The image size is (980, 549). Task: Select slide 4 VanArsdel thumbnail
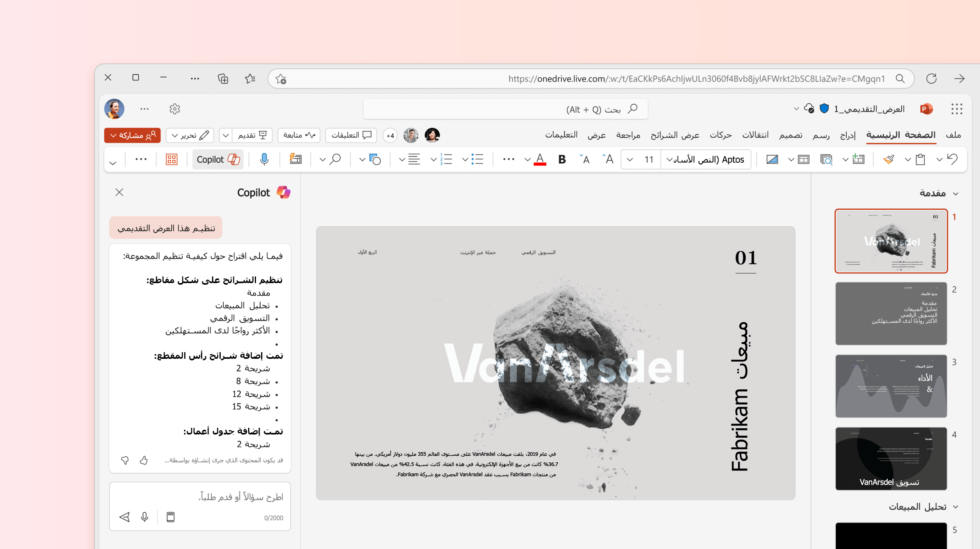point(891,459)
